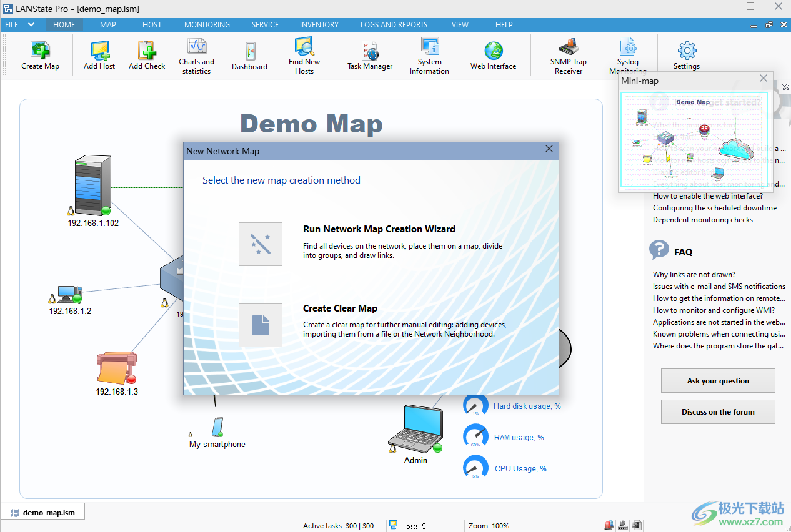Click the Add Host icon
Screen dimensions: 791x532
pyautogui.click(x=99, y=56)
